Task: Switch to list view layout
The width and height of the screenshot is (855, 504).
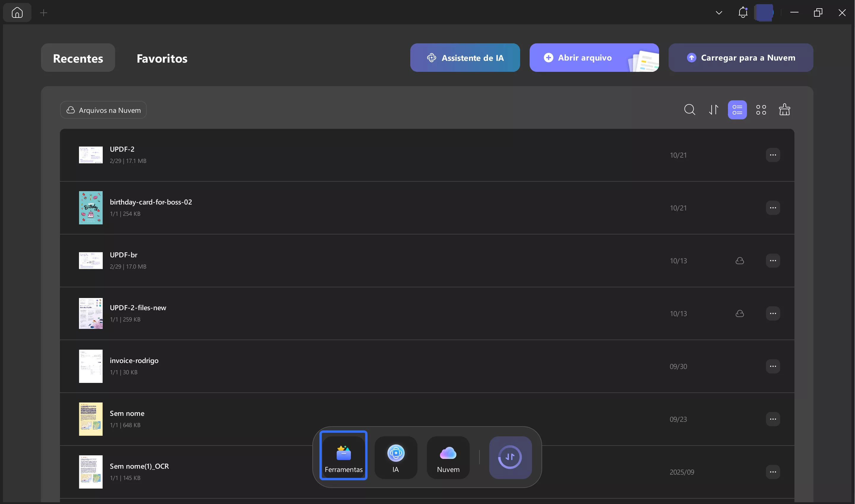Action: point(737,110)
